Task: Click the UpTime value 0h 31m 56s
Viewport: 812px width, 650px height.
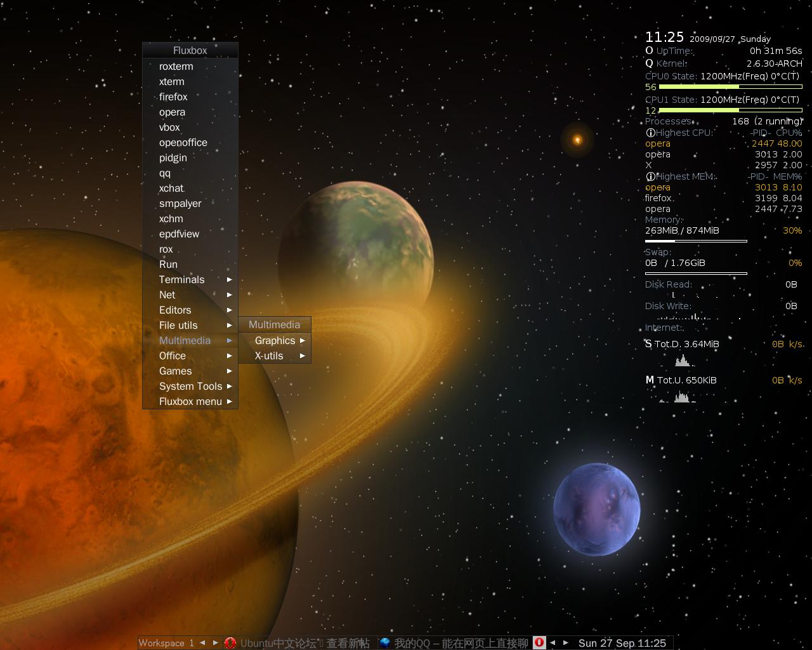Action: (776, 51)
